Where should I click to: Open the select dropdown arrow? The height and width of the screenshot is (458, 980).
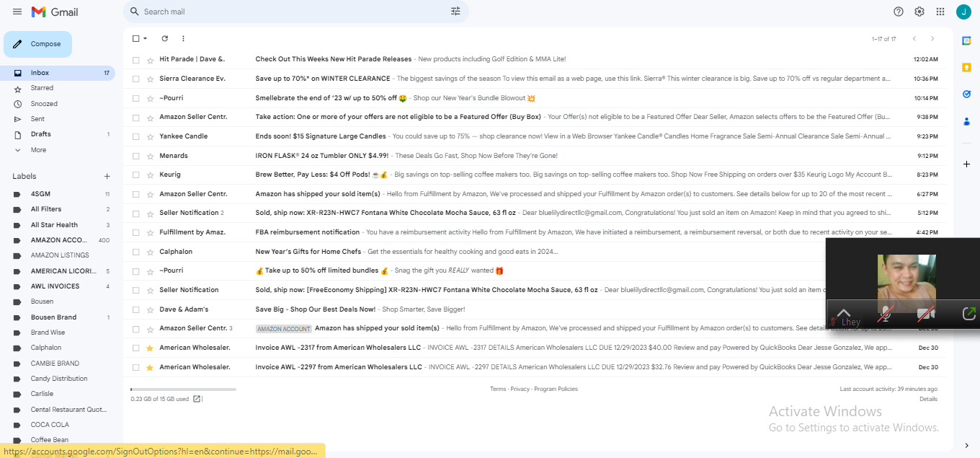tap(145, 38)
